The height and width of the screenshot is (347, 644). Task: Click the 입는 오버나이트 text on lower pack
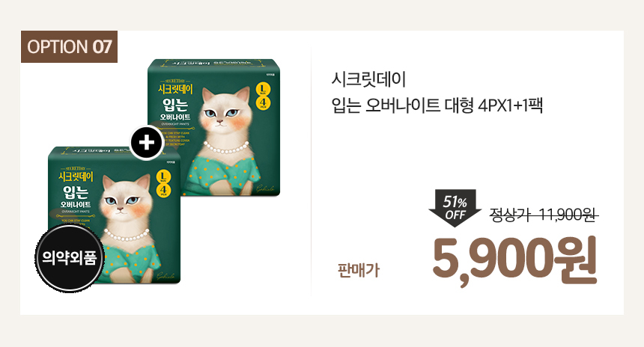(x=76, y=196)
